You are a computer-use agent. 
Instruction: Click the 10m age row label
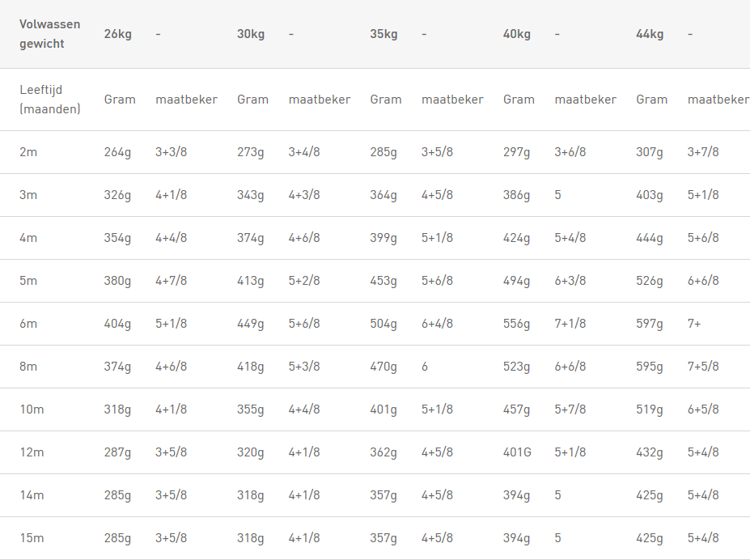pos(32,409)
